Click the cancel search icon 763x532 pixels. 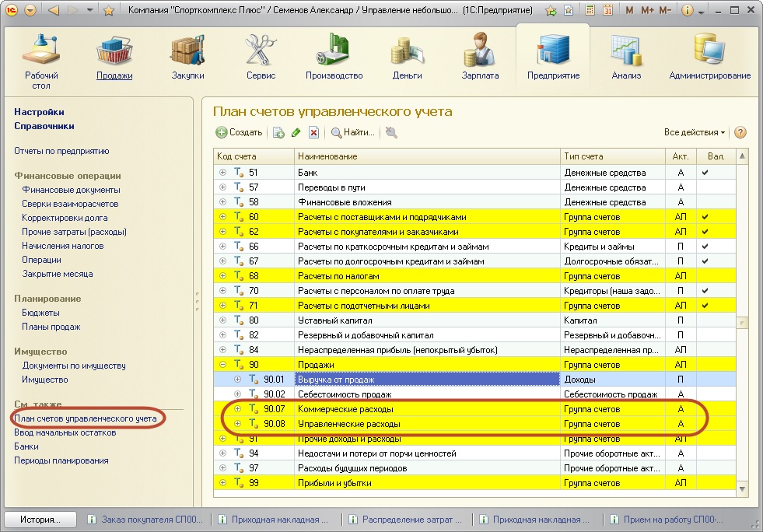390,133
